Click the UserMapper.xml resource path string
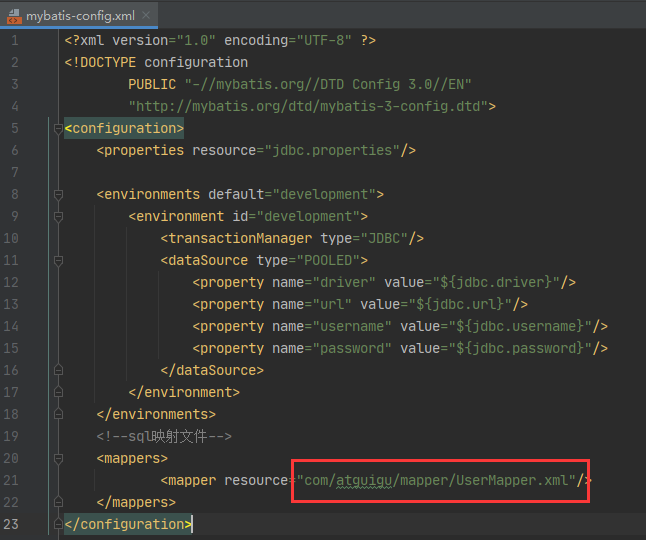The image size is (646, 540). [x=436, y=480]
